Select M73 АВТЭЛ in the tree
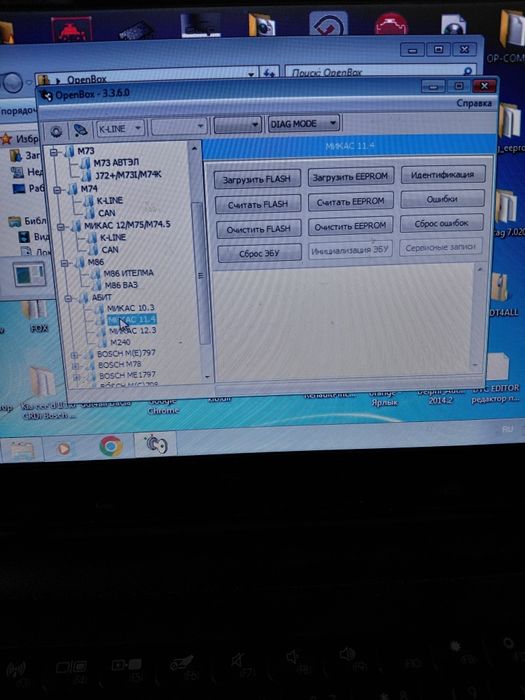Viewport: 525px width, 700px height. coord(116,162)
